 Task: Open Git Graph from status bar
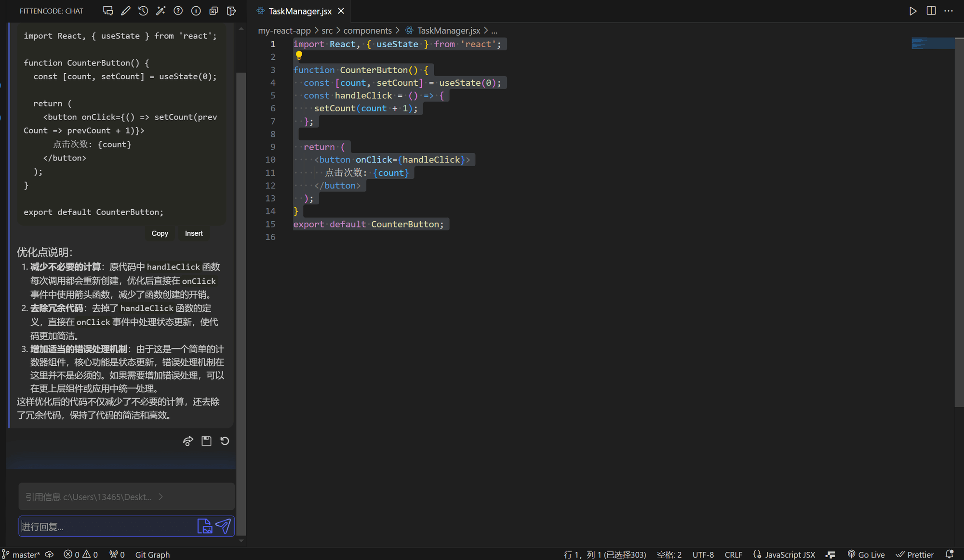[x=152, y=555]
